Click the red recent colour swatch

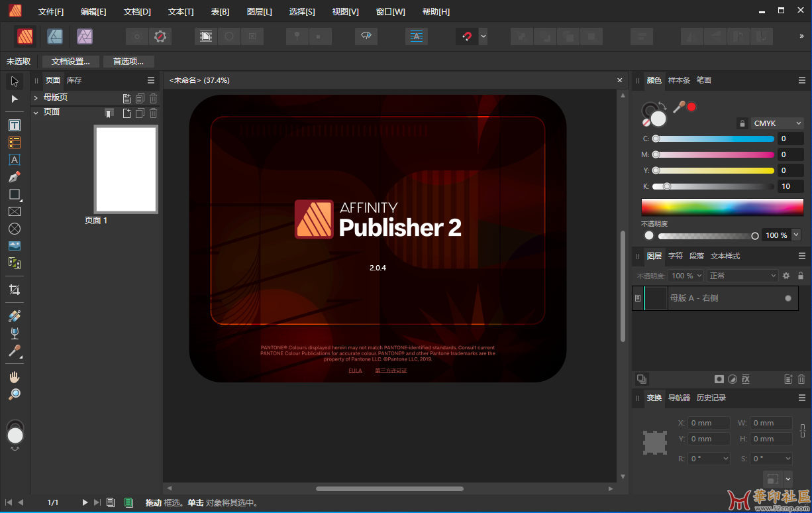(691, 107)
